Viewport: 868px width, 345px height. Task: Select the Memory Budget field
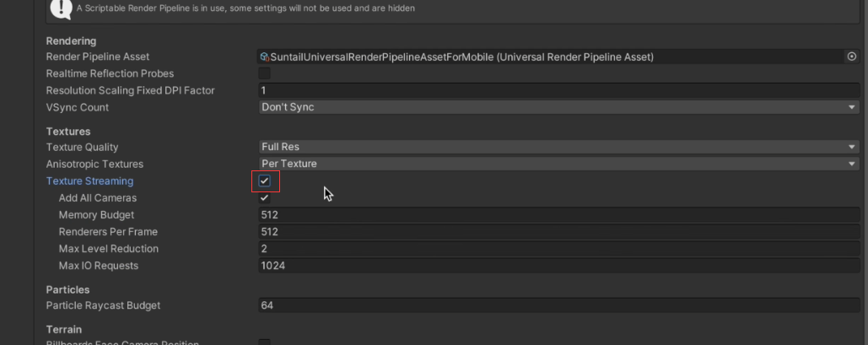(x=559, y=215)
